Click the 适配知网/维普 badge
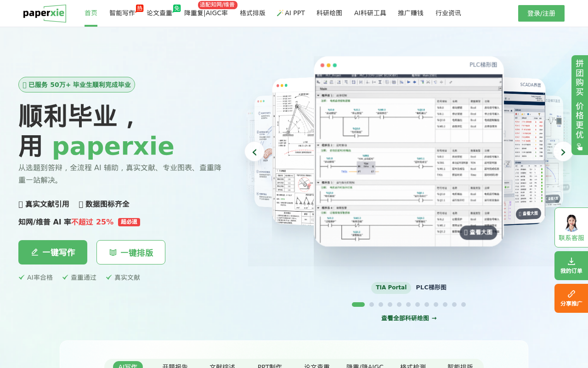This screenshot has height=368, width=588. [x=218, y=5]
